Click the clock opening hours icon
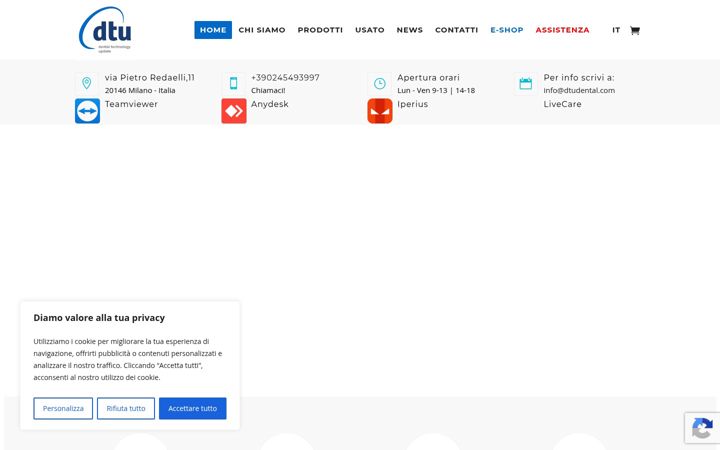 pyautogui.click(x=379, y=84)
